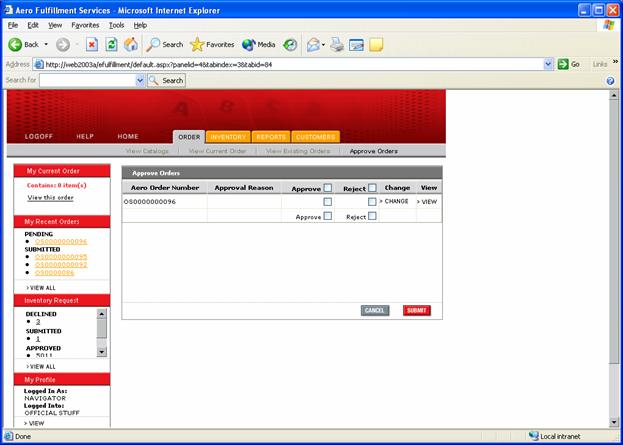
Task: Click the browser Back button
Action: [x=24, y=45]
